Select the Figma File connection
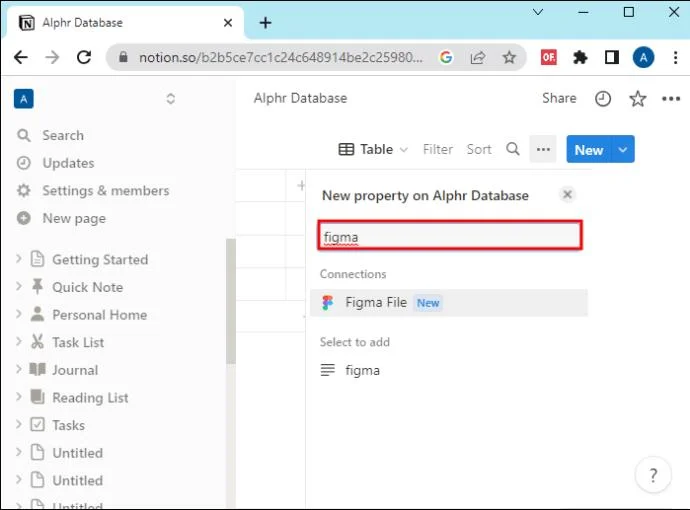This screenshot has width=690, height=510. tap(449, 303)
